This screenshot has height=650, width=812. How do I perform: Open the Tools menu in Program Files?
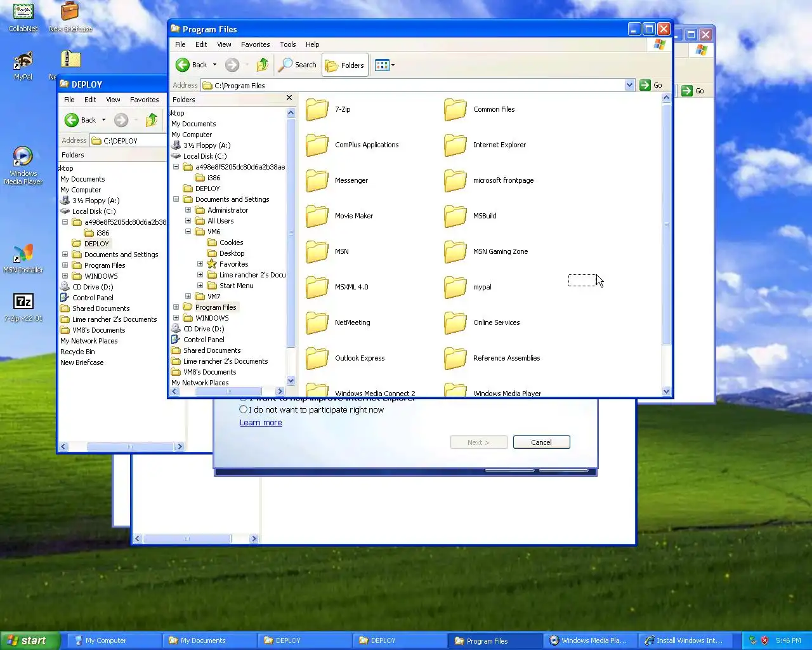[288, 44]
